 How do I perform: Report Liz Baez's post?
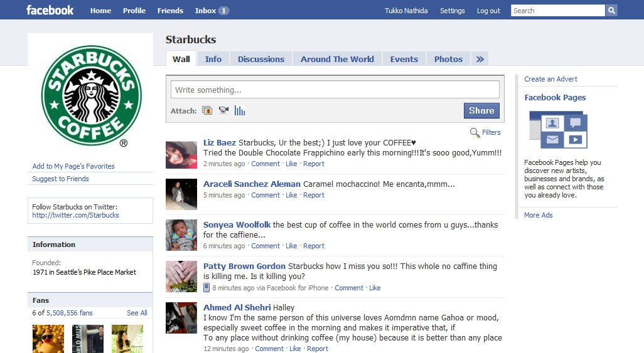(314, 164)
